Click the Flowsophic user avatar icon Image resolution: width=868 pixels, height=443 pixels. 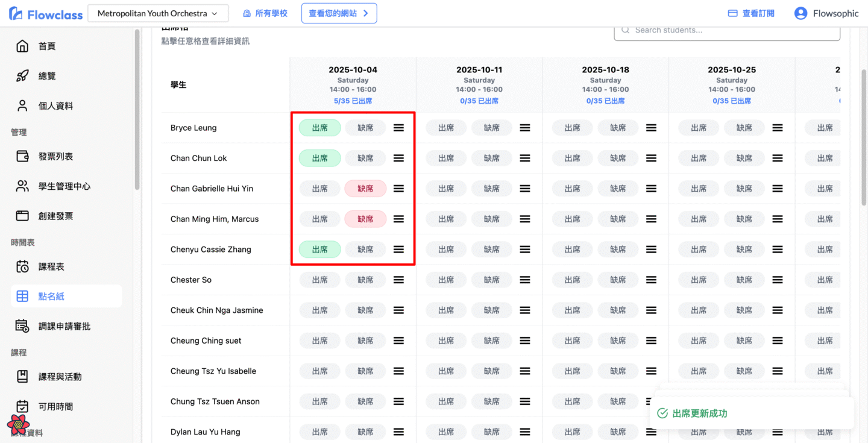point(800,13)
